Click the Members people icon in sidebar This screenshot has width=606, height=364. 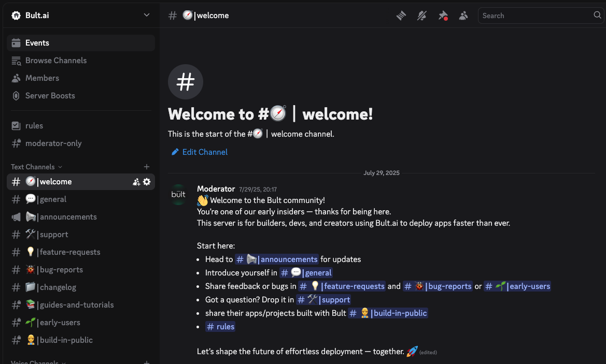pyautogui.click(x=16, y=78)
